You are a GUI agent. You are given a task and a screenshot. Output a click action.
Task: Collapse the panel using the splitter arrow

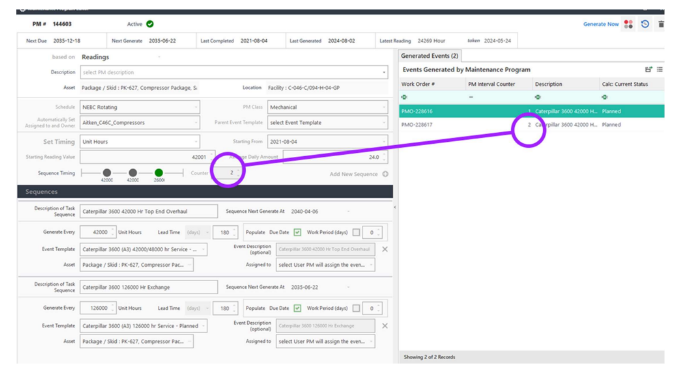coord(395,207)
